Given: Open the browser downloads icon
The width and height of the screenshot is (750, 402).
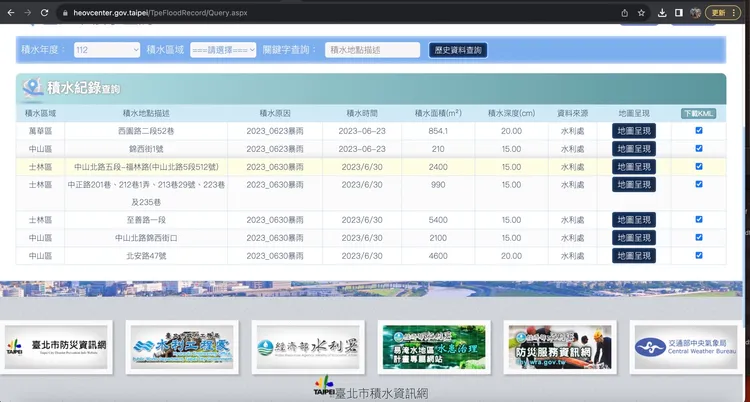Looking at the screenshot, I should point(662,13).
